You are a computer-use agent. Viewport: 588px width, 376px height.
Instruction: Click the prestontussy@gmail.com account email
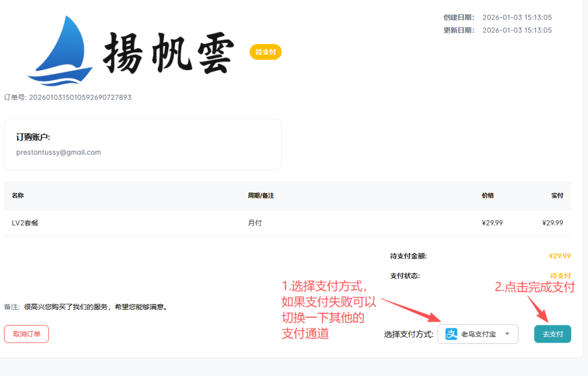pyautogui.click(x=59, y=152)
